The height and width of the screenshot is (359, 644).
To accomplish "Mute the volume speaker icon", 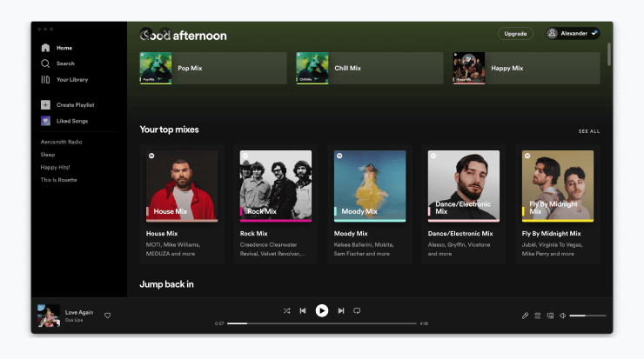I will pos(563,316).
